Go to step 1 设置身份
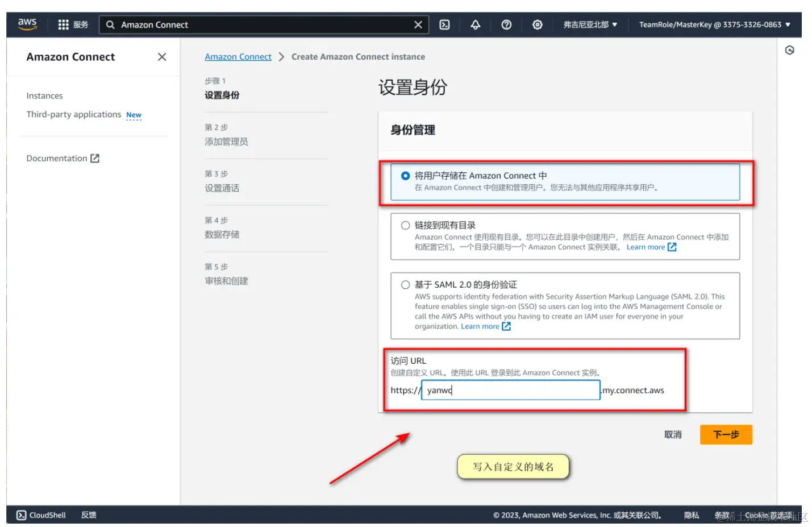The width and height of the screenshot is (812, 527). tap(222, 95)
